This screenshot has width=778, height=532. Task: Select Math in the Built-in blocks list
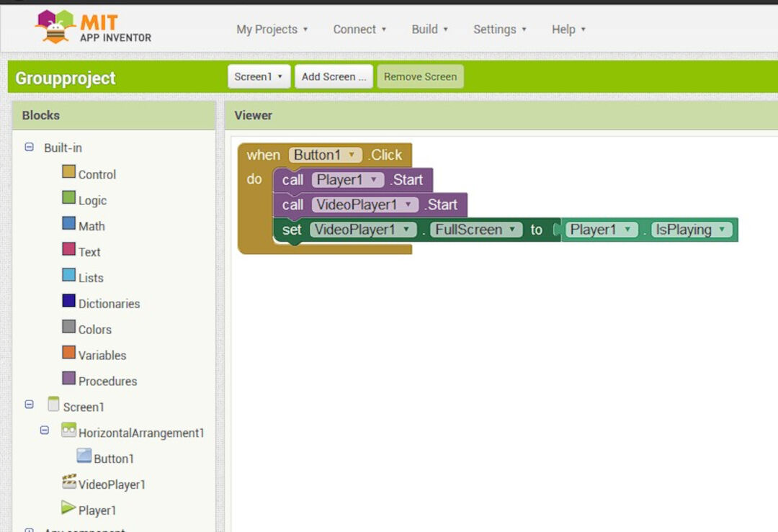(x=91, y=226)
